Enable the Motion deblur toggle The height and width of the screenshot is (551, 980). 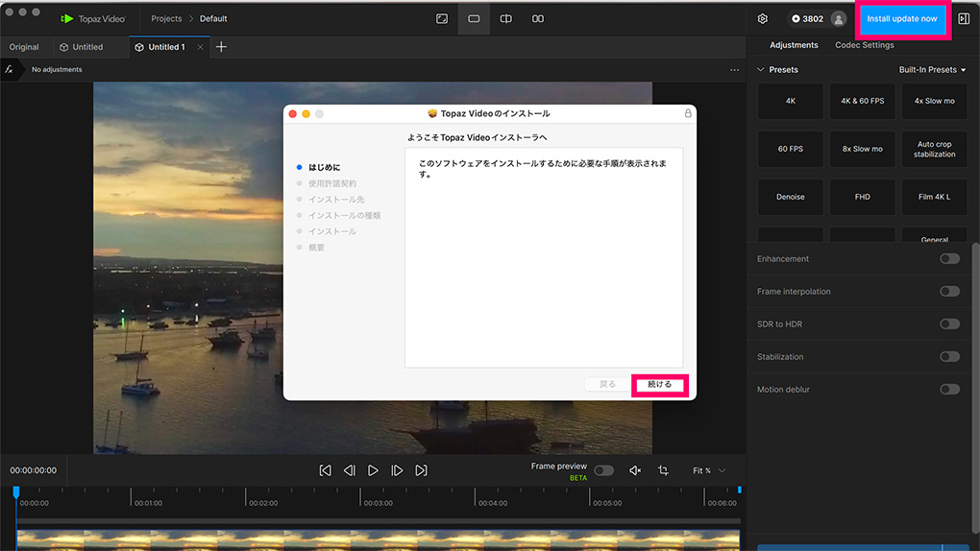[949, 389]
